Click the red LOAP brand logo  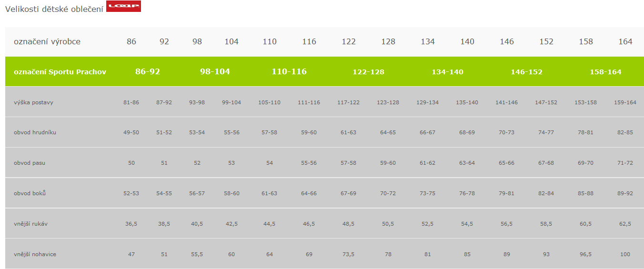pyautogui.click(x=123, y=6)
